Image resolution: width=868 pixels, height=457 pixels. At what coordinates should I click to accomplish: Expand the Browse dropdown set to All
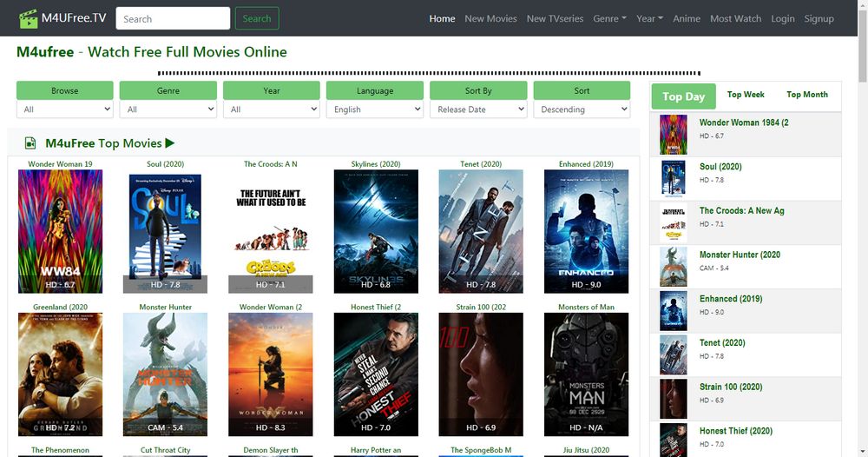[65, 109]
